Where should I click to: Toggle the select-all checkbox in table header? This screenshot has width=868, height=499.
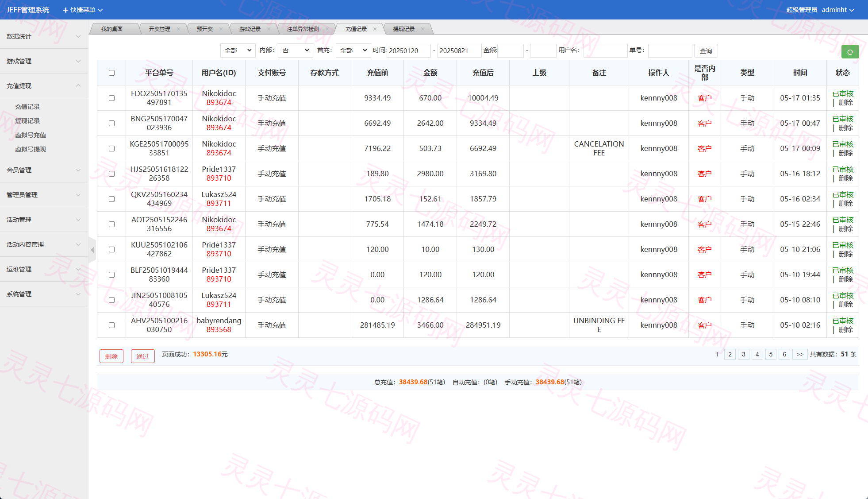pyautogui.click(x=111, y=73)
